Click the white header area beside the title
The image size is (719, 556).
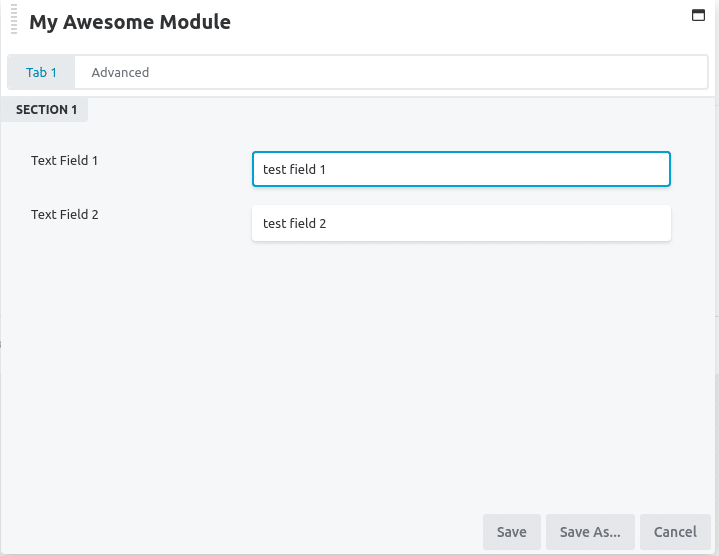point(459,22)
